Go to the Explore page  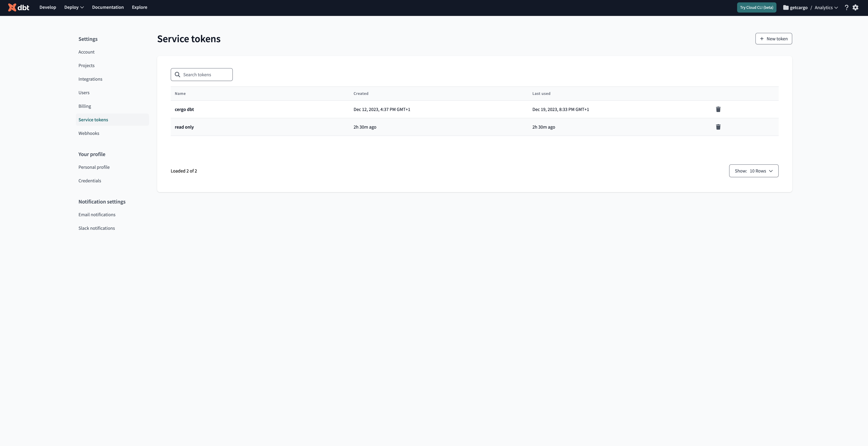(140, 7)
